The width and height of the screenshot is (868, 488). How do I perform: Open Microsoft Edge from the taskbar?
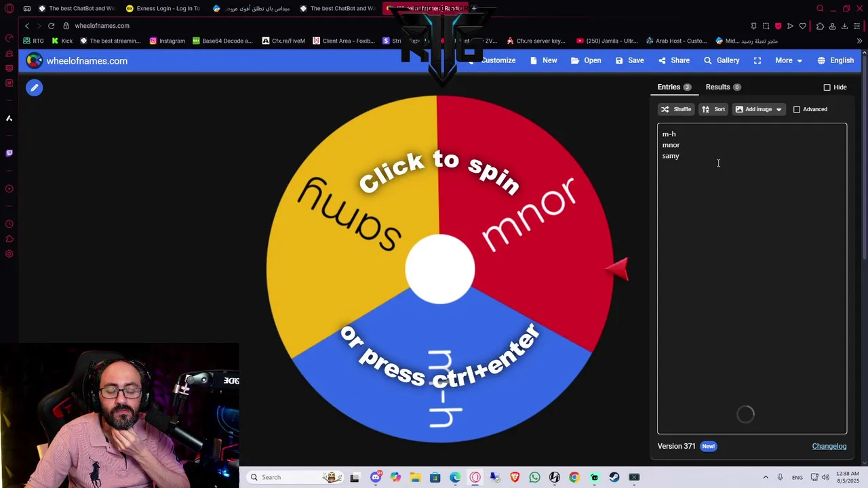pyautogui.click(x=455, y=477)
